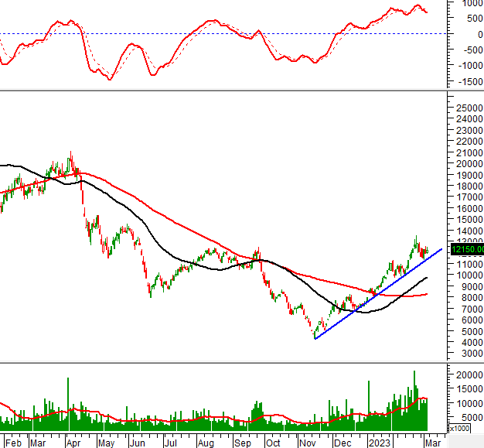Select the Jun marker on the date axis
This screenshot has height=448, width=484.
[x=139, y=443]
